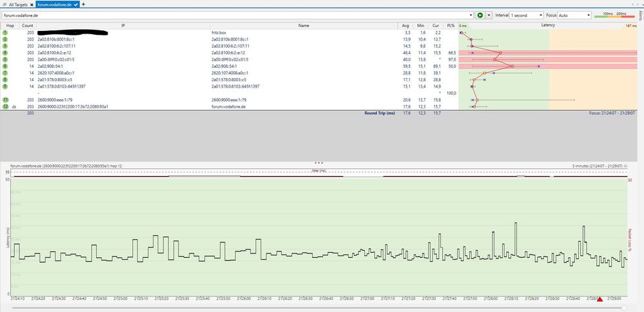Open the Alerts side panel

[x=640, y=15]
